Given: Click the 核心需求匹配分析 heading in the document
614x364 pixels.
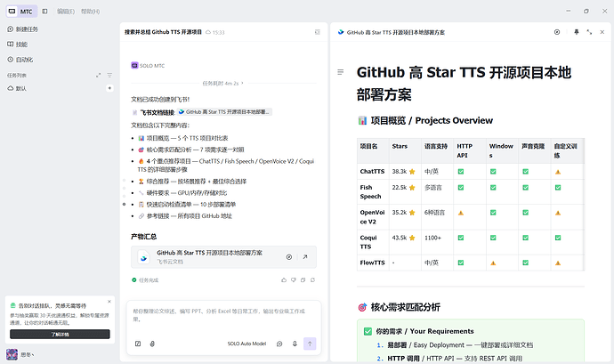Looking at the screenshot, I should click(400, 307).
